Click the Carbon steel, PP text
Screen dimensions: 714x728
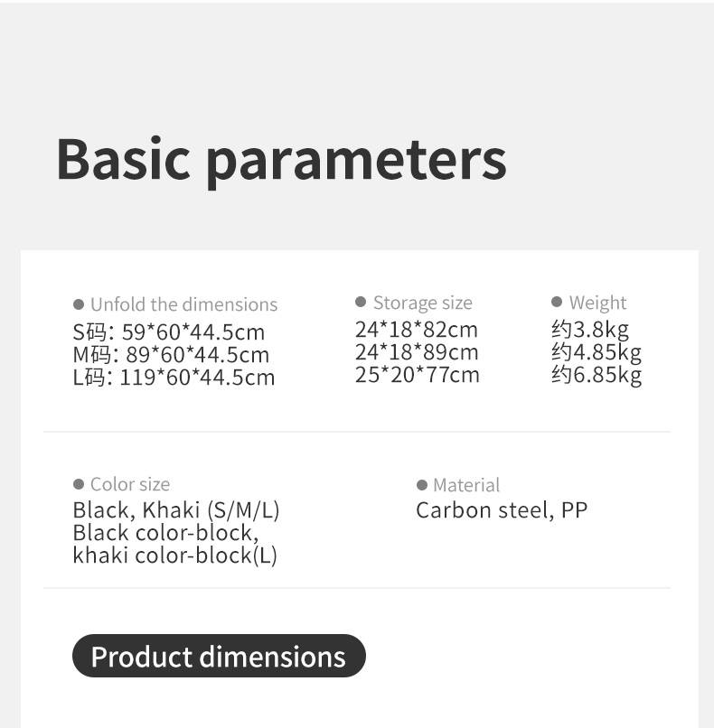pyautogui.click(x=502, y=510)
